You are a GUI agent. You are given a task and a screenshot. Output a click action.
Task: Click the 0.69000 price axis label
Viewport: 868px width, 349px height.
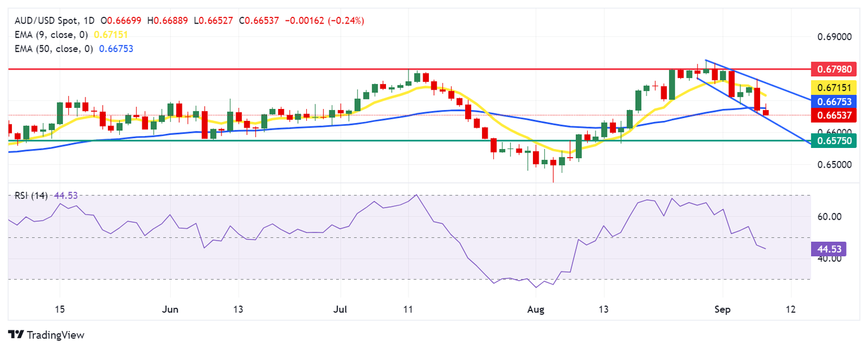click(x=834, y=37)
